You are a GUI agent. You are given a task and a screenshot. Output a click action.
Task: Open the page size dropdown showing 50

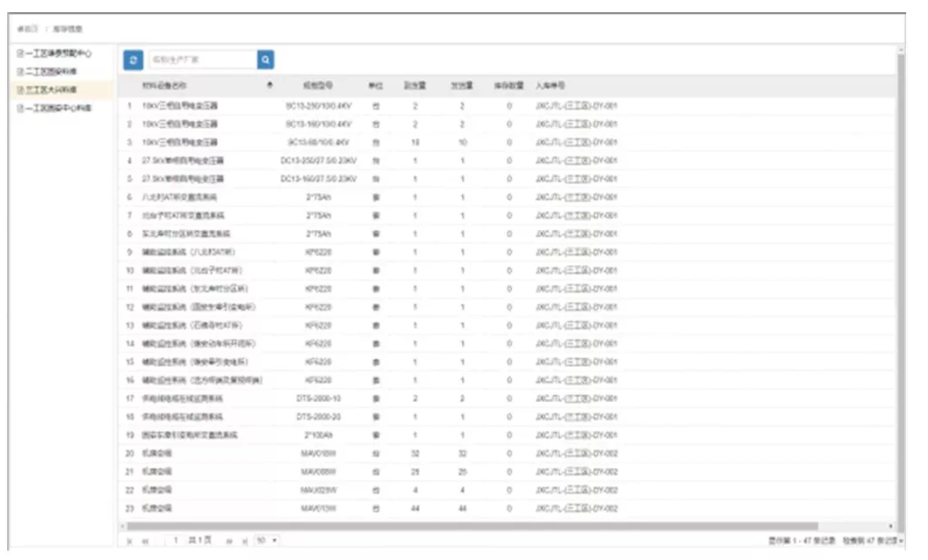coord(266,541)
